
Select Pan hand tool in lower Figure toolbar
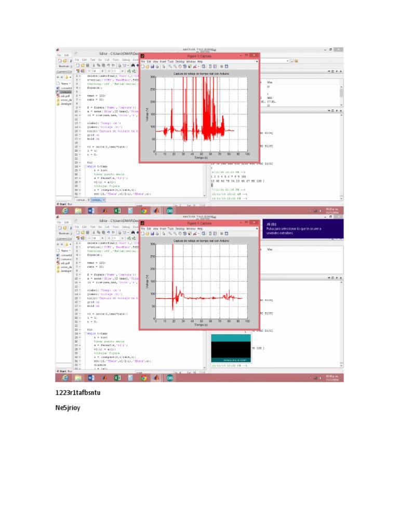pyautogui.click(x=180, y=233)
